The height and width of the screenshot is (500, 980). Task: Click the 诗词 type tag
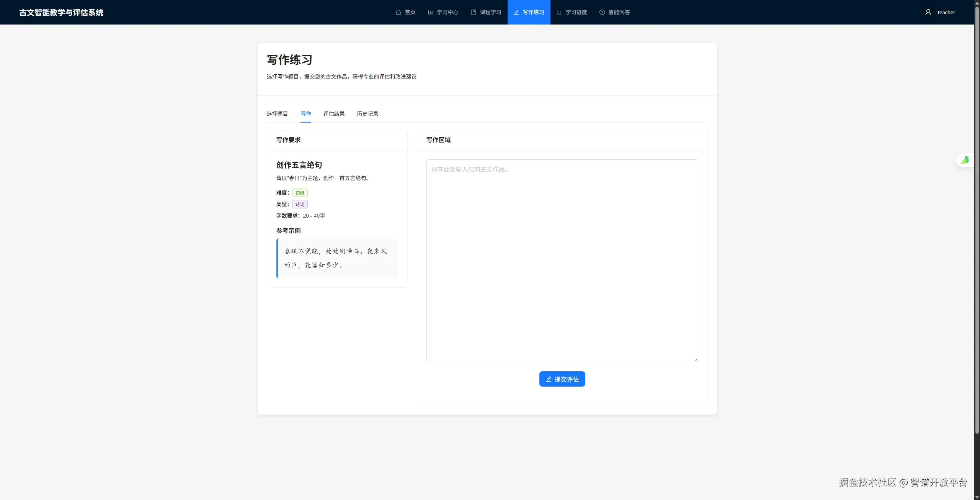pyautogui.click(x=300, y=204)
